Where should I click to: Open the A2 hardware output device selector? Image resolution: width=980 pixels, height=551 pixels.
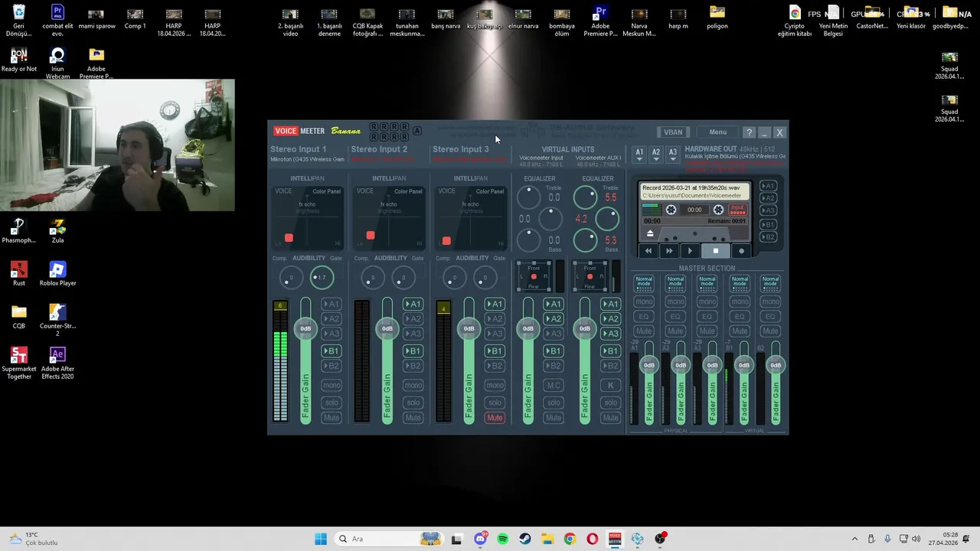tap(656, 154)
